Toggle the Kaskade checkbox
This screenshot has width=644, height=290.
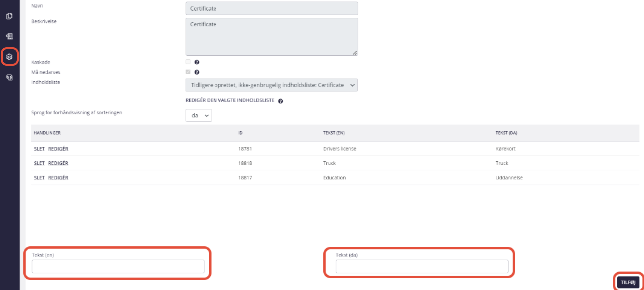coord(188,62)
